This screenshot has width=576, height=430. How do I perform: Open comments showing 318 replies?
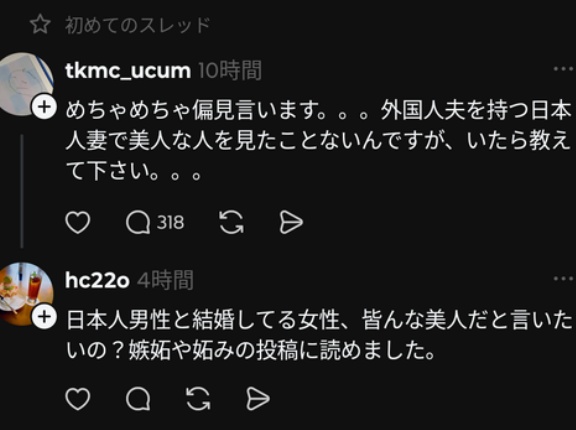(x=155, y=223)
